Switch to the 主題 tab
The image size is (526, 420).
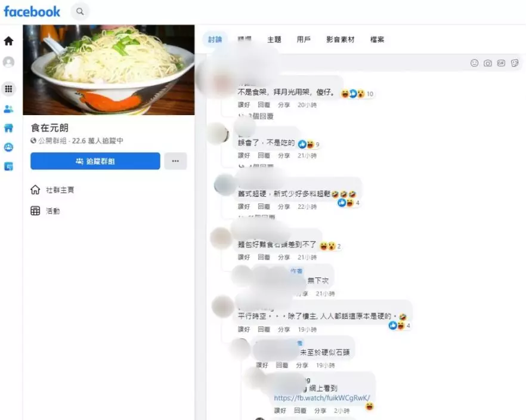point(274,39)
